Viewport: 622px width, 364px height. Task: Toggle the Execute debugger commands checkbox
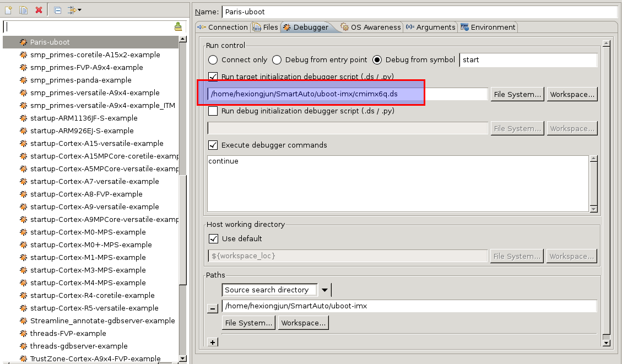click(x=213, y=145)
